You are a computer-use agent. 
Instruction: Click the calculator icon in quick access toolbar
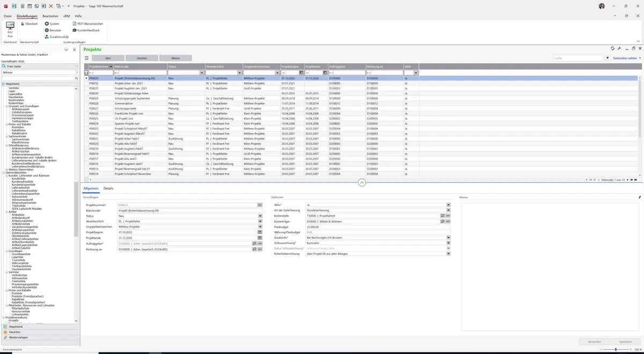click(x=22, y=6)
